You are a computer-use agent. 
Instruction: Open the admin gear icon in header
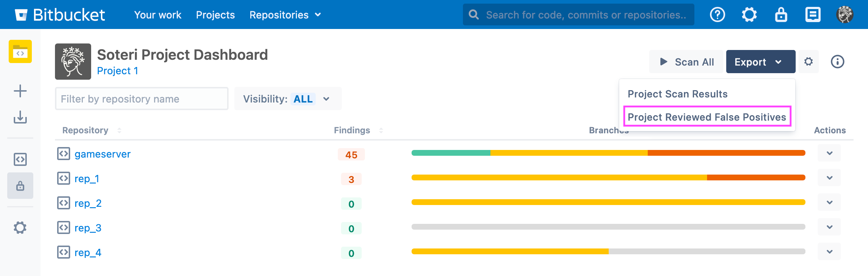[x=749, y=15]
